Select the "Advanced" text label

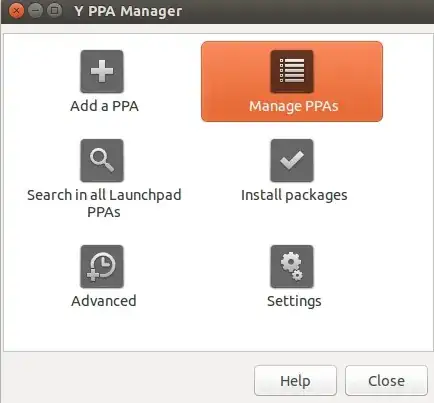104,301
